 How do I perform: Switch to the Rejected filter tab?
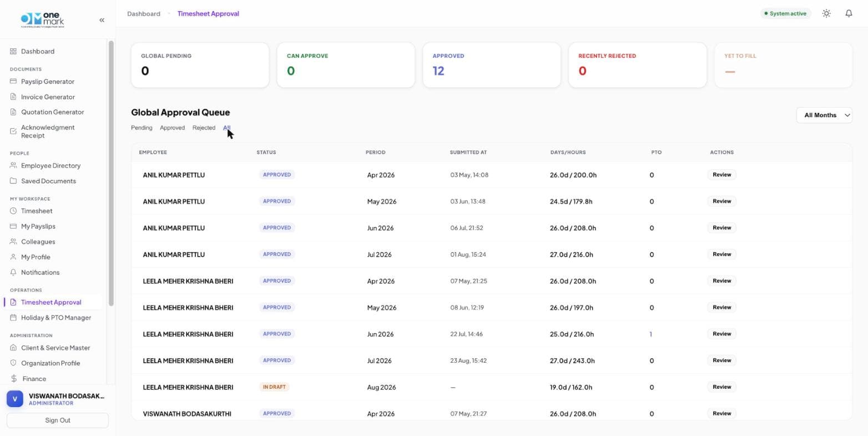204,128
